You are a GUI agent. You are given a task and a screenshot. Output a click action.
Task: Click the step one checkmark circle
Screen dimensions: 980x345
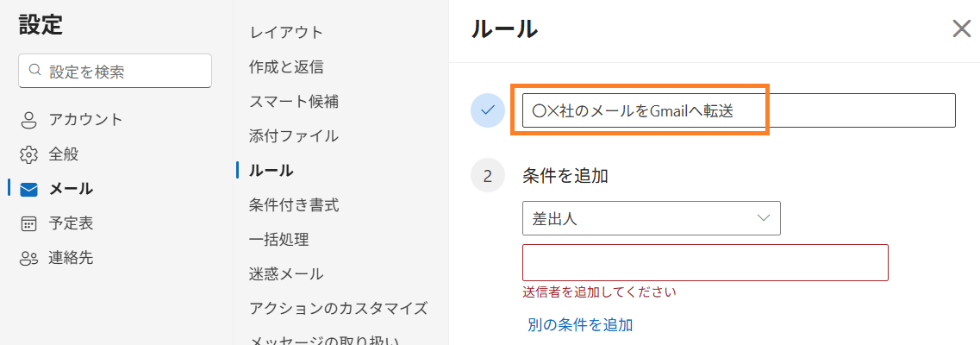click(x=488, y=110)
